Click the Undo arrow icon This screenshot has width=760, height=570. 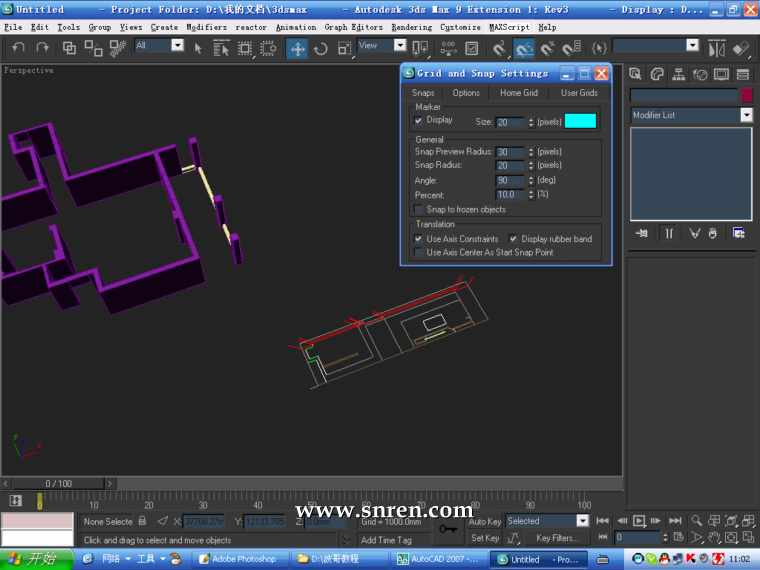click(18, 47)
